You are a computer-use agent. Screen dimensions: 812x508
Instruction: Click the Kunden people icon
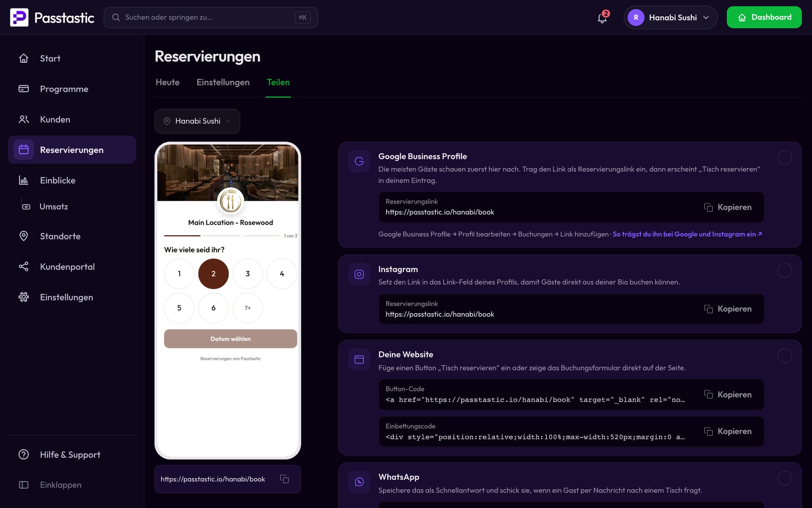[x=24, y=119]
